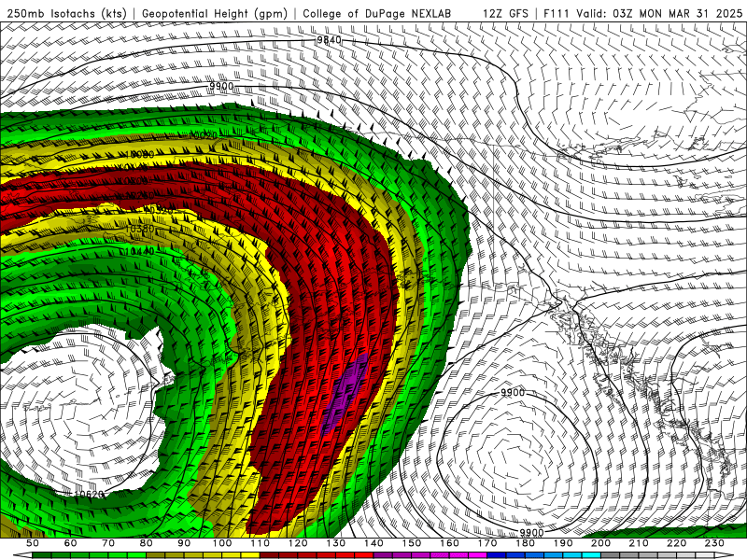Click the "03Z MON MAR 31 2025" valid time
This screenshot has height=560, width=747.
point(678,13)
